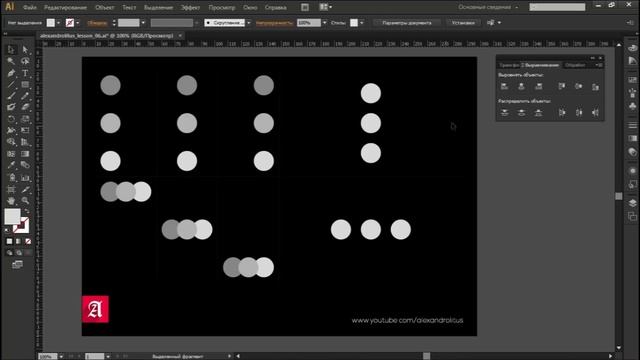640x360 pixels.
Task: Select the Scale tool
Action: tap(25, 119)
